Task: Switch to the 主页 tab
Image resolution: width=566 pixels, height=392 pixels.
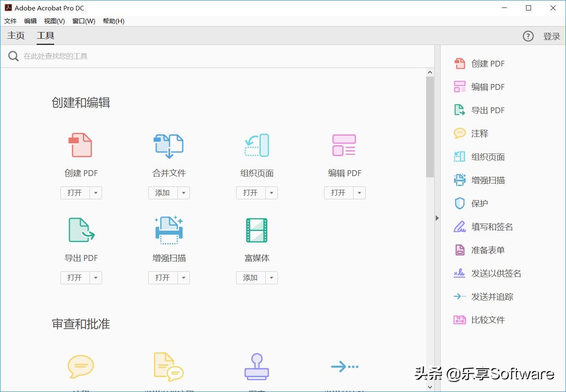Action: [16, 36]
